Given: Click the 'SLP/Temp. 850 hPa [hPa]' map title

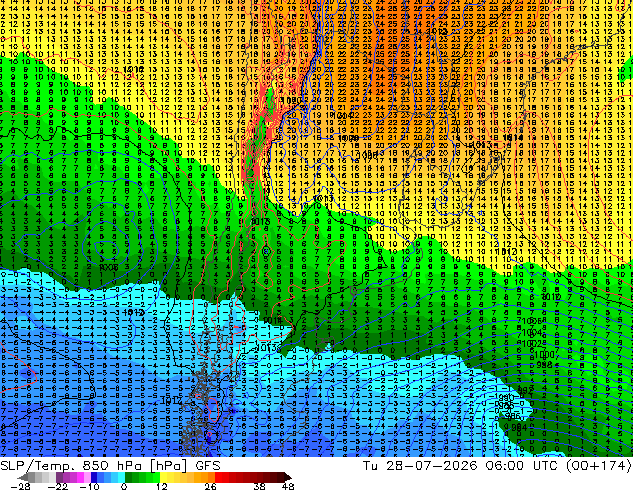Looking at the screenshot, I should (94, 466).
